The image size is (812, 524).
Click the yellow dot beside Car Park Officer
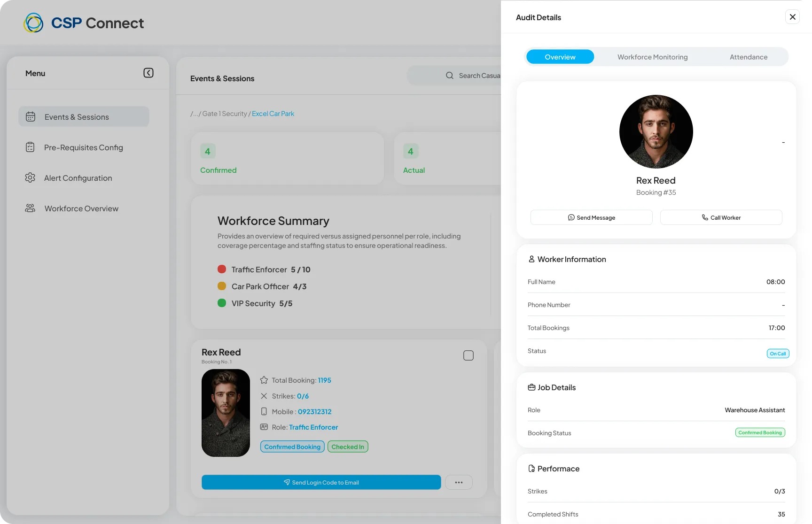tap(222, 286)
